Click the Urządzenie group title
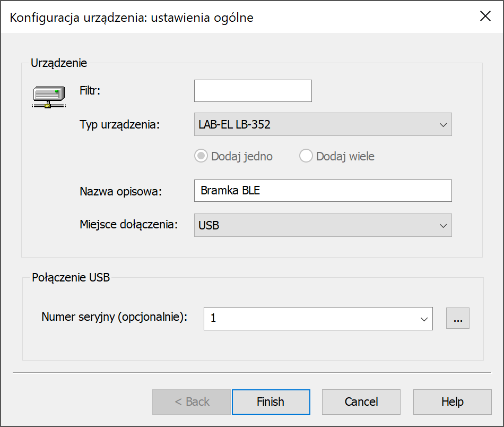The width and height of the screenshot is (504, 427). point(59,63)
